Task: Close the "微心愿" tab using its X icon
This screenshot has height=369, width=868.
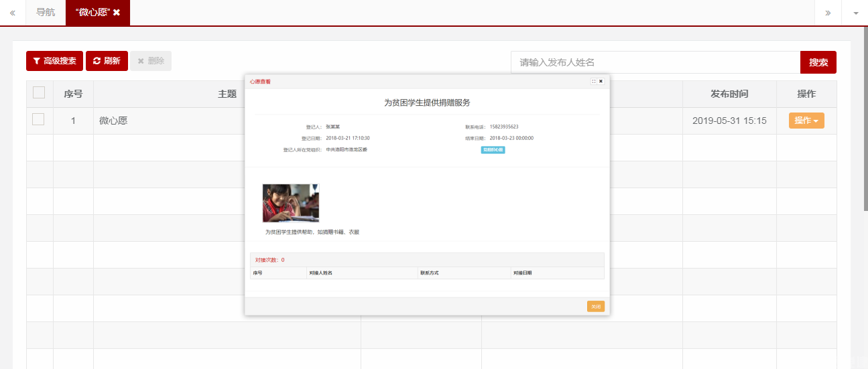Action: (x=117, y=13)
